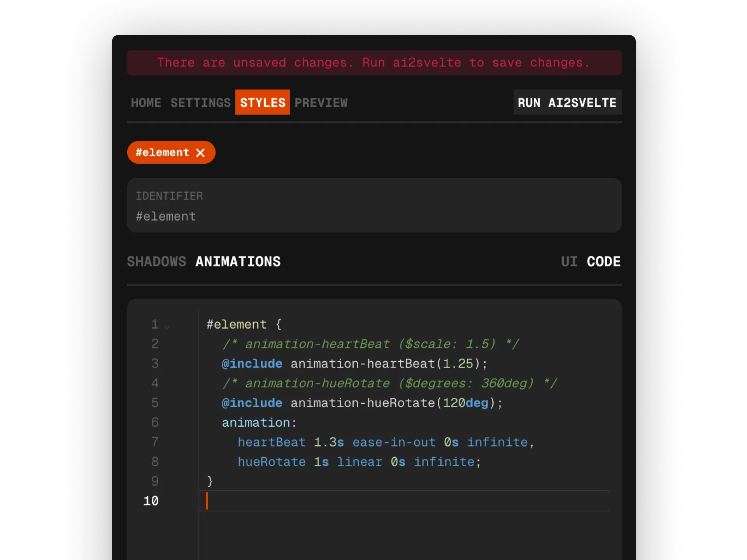
Task: Switch the editor to UI view
Action: coord(570,261)
